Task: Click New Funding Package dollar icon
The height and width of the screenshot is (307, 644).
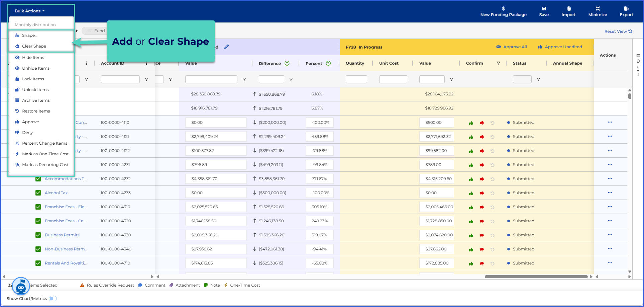Action: [503, 9]
